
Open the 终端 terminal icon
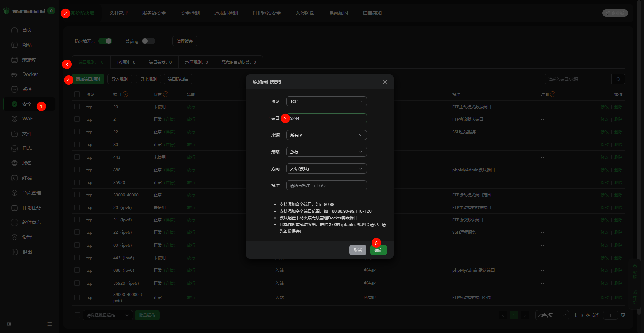(x=14, y=178)
